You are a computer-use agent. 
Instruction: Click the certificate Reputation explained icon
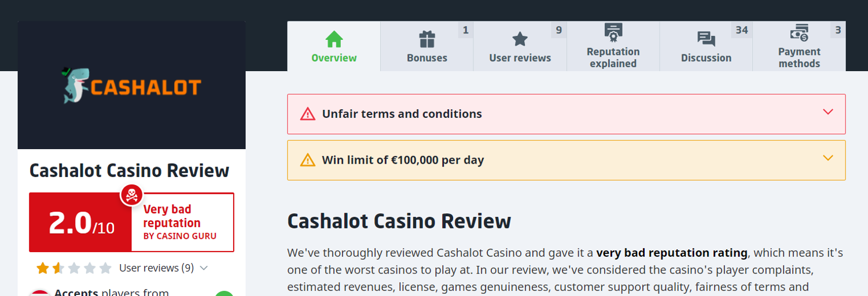613,32
